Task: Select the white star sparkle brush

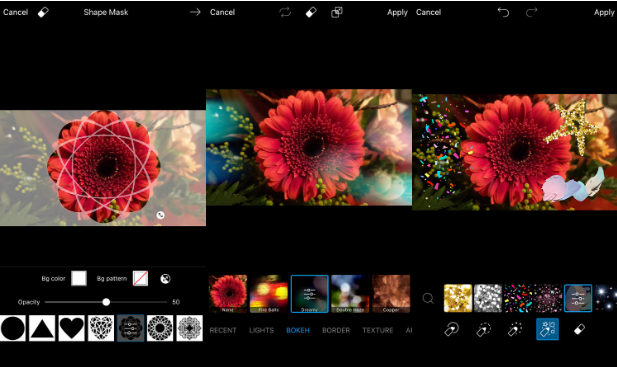Action: coord(606,298)
